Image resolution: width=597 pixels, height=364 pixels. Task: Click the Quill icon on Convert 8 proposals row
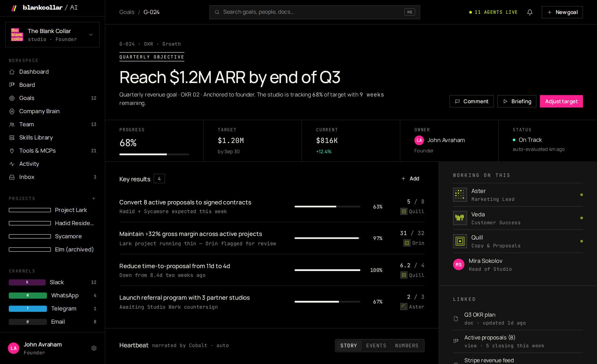(404, 211)
